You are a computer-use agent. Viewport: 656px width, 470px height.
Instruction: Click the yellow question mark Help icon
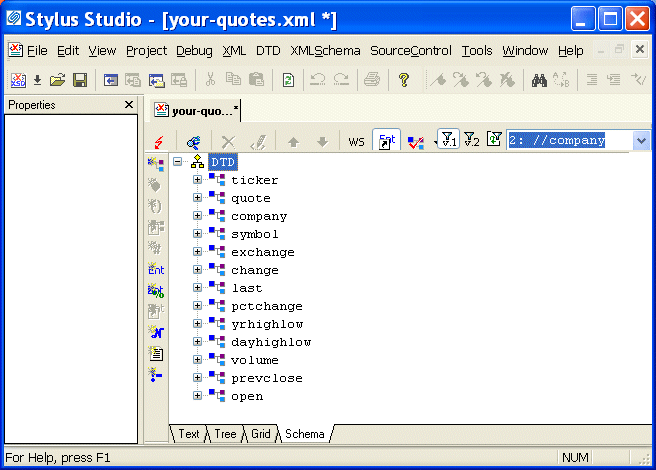[404, 80]
